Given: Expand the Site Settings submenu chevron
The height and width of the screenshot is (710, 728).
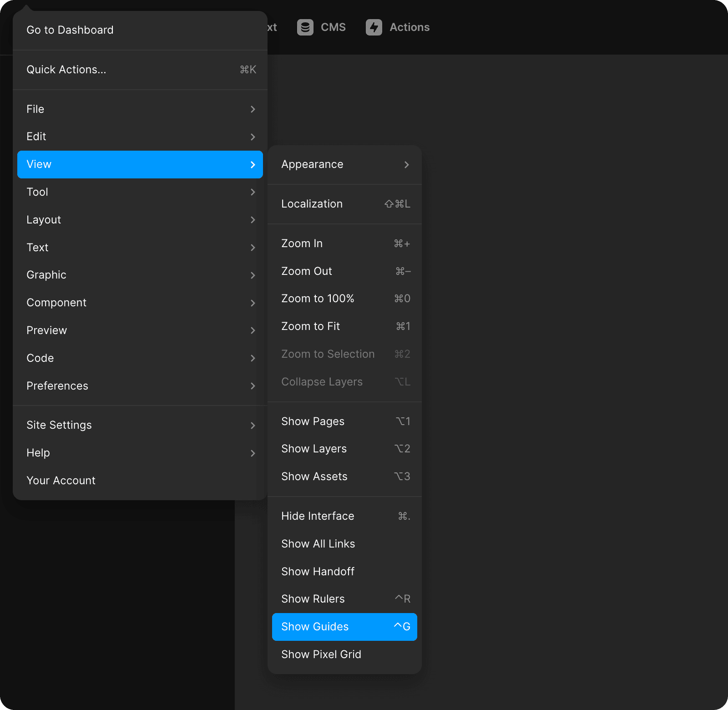Looking at the screenshot, I should point(253,426).
